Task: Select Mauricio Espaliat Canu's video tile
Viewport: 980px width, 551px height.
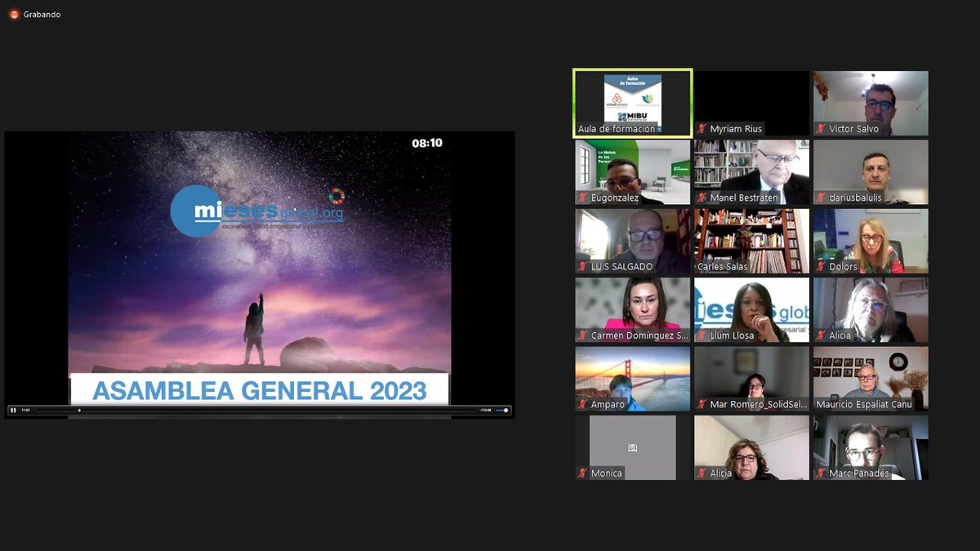Action: click(871, 379)
